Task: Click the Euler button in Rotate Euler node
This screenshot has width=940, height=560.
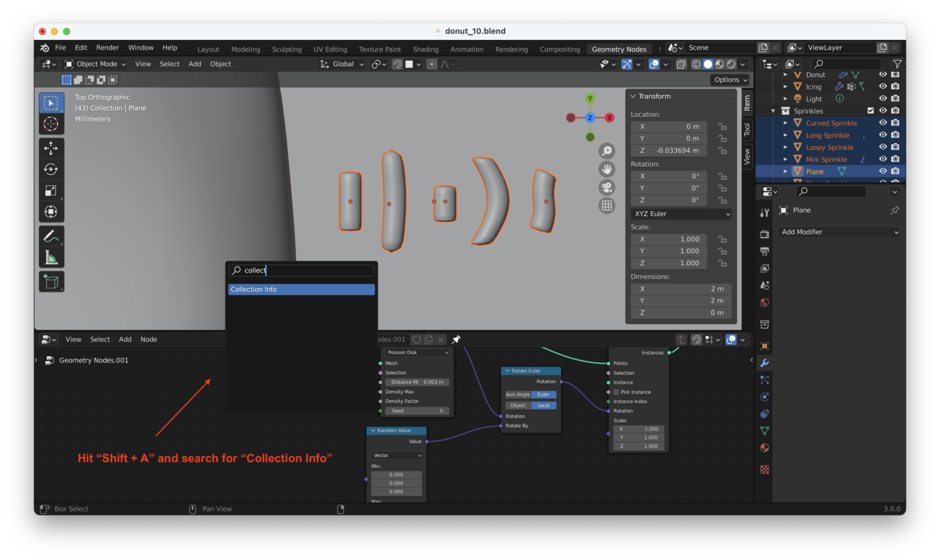Action: point(543,394)
